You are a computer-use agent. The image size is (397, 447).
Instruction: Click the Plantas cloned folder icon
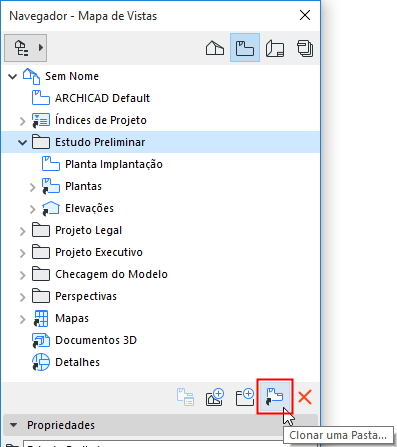pyautogui.click(x=51, y=186)
